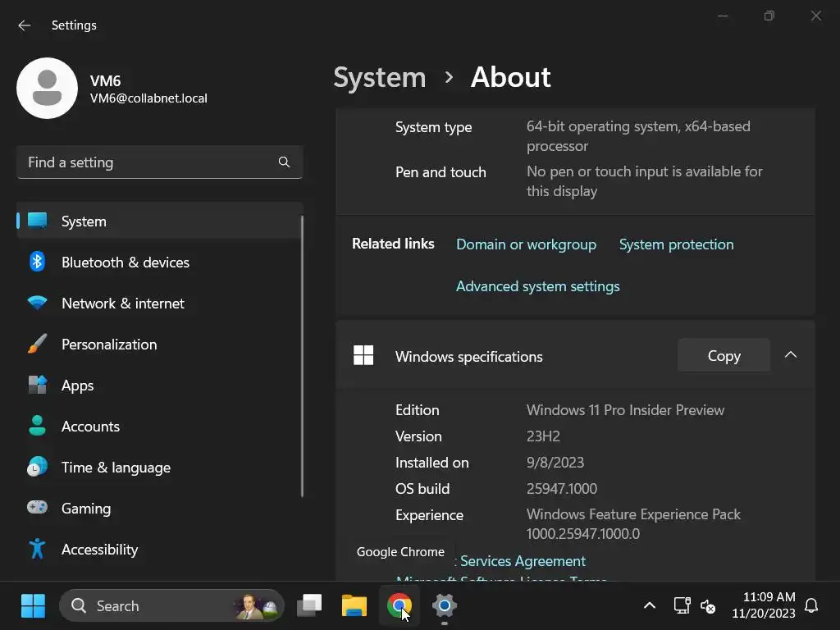Open Bluetooth & devices settings
The height and width of the screenshot is (630, 840).
[160, 262]
